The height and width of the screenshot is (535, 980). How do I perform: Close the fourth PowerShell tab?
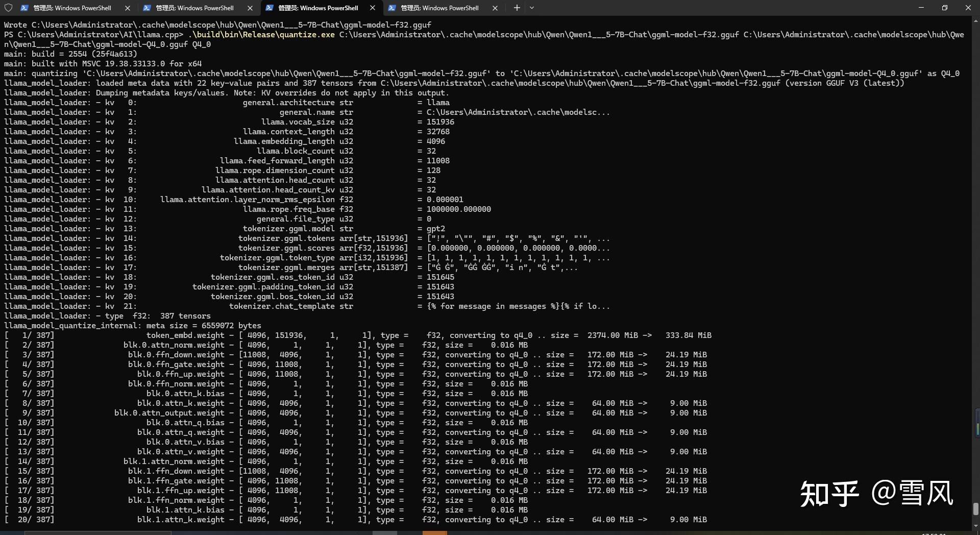point(495,8)
